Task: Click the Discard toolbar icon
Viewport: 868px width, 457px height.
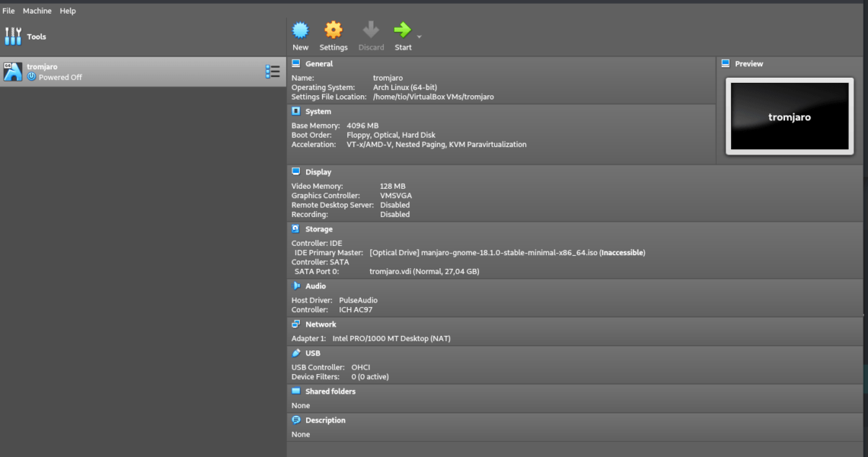Action: 371,30
